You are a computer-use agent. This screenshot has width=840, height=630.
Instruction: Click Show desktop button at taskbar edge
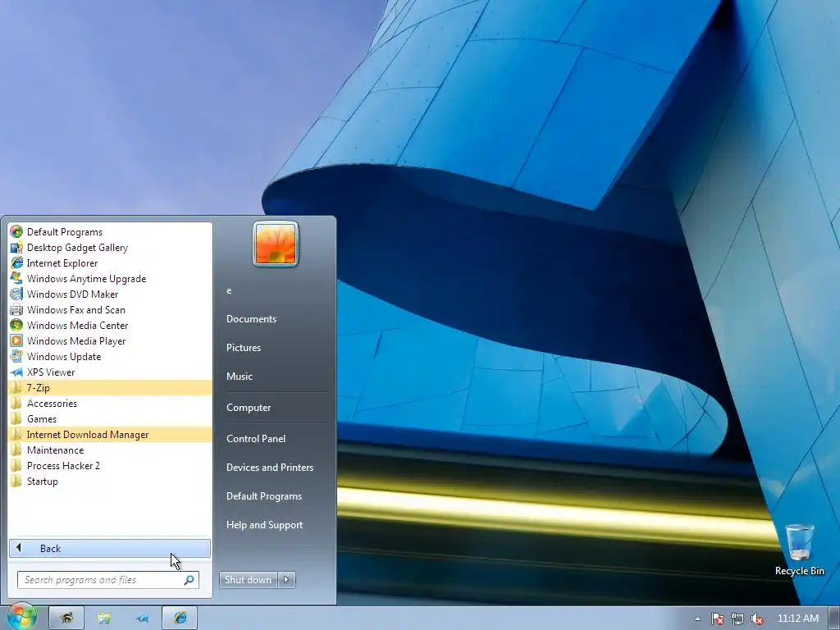pyautogui.click(x=834, y=619)
